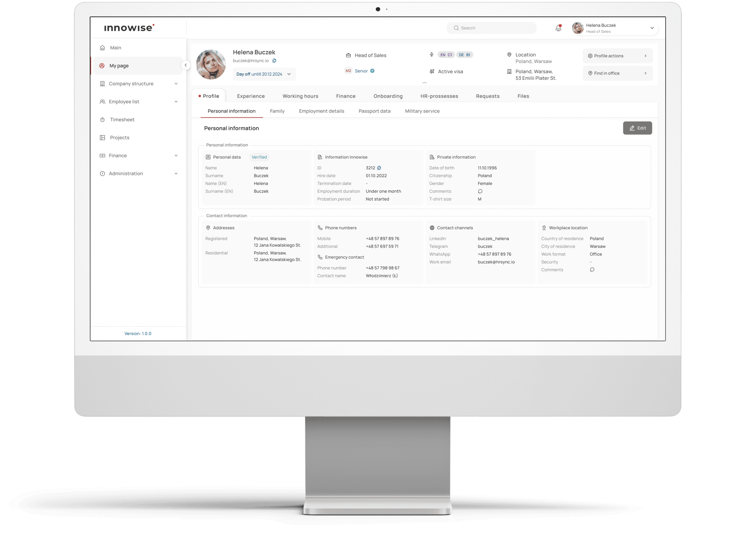Image resolution: width=756 pixels, height=553 pixels.
Task: Copy the email address with the copy icon
Action: click(x=274, y=61)
